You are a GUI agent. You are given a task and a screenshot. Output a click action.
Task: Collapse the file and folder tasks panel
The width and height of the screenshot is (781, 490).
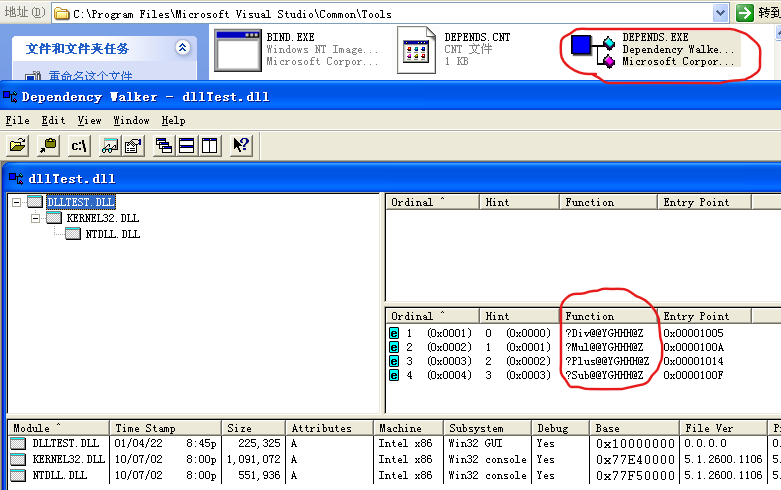pyautogui.click(x=182, y=48)
